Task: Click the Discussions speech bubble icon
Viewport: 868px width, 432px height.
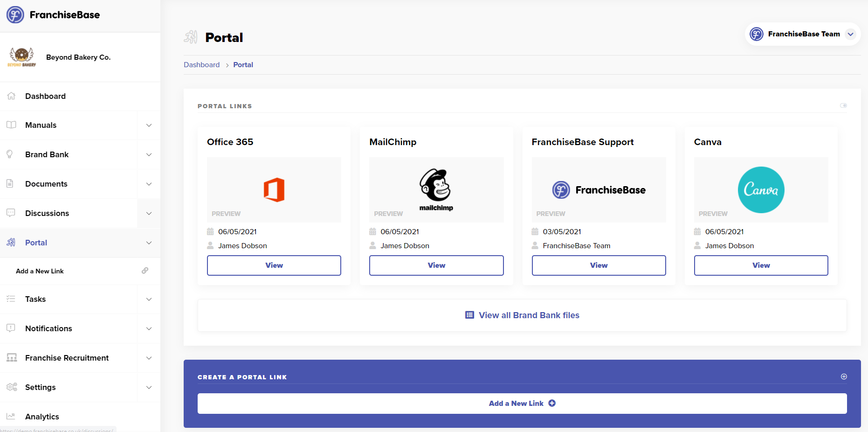Action: pos(11,213)
